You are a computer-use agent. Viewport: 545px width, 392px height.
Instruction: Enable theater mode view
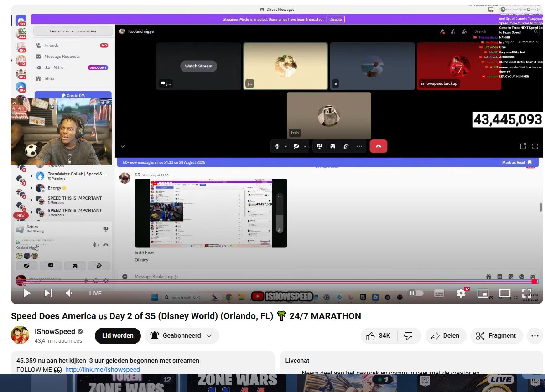(505, 293)
